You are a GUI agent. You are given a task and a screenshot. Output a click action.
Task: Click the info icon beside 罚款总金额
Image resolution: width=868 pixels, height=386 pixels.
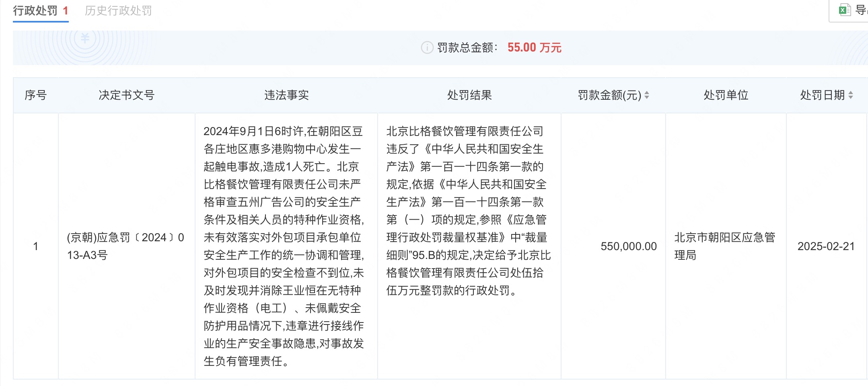[427, 48]
